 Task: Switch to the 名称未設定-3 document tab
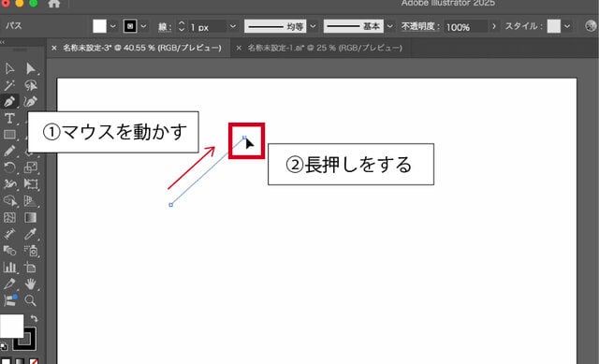pos(142,48)
